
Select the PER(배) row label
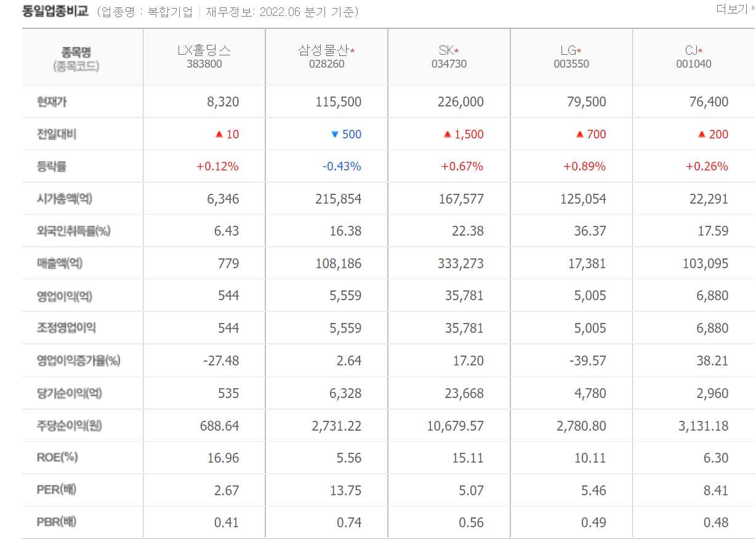point(57,490)
